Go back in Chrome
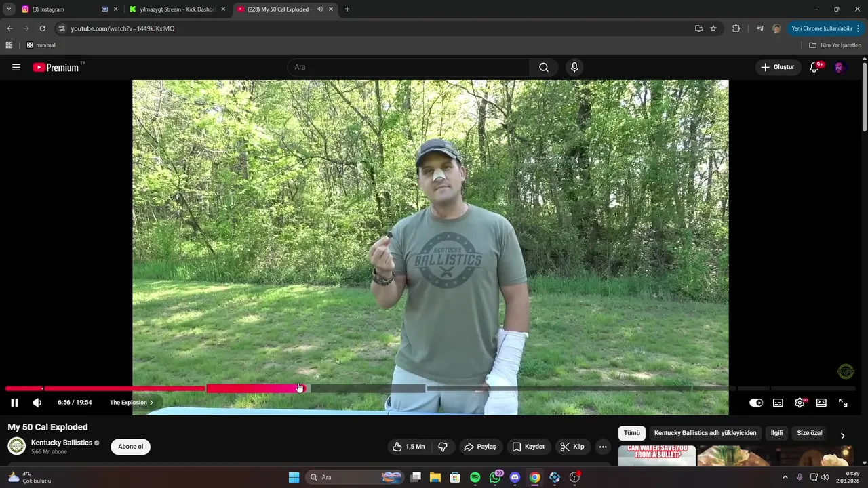This screenshot has height=488, width=868. 10,28
